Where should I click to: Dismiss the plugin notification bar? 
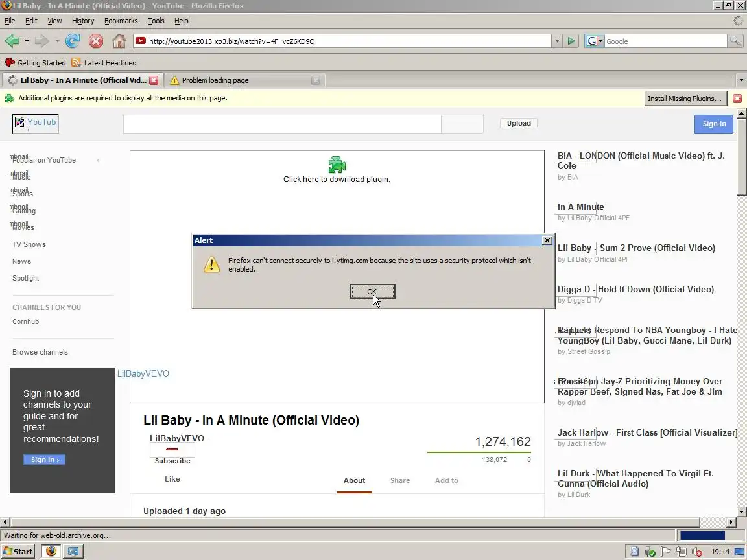point(737,99)
